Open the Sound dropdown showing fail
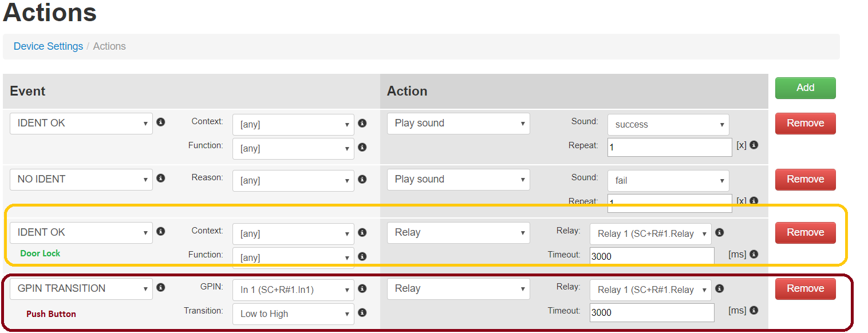The image size is (868, 333). [668, 181]
